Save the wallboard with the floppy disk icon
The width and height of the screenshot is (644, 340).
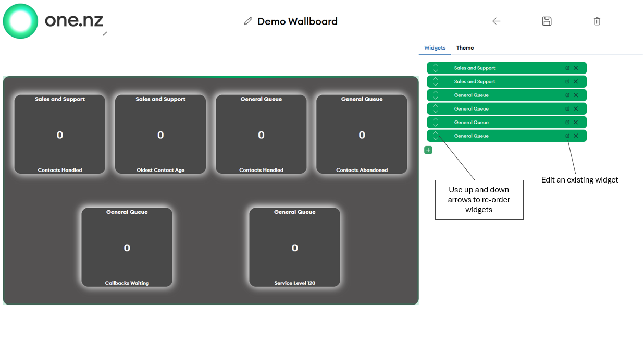coord(547,21)
